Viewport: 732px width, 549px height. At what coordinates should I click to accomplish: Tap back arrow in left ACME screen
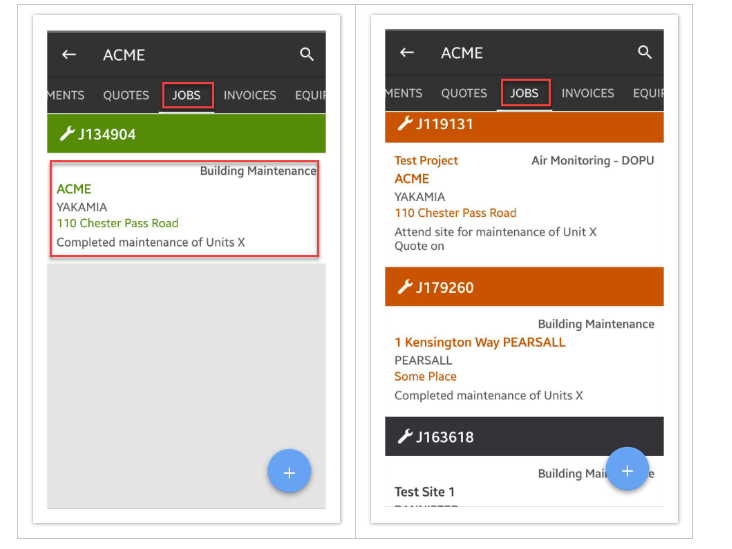point(69,55)
